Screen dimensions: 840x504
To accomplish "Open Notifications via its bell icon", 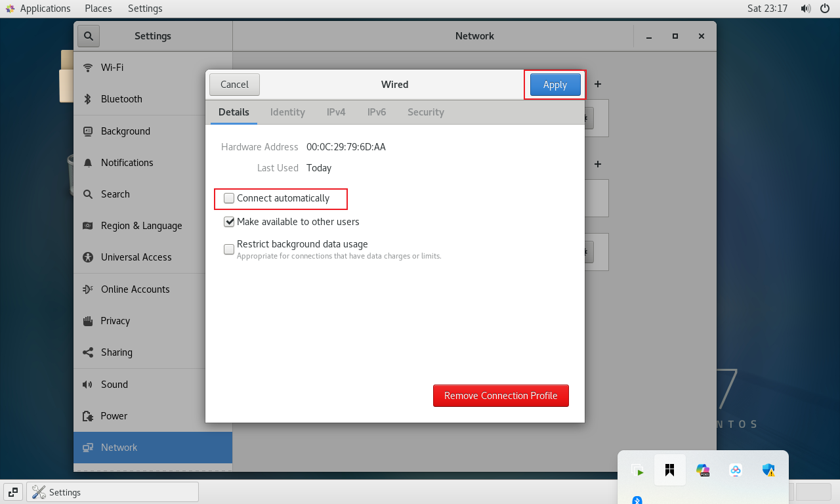I will coord(88,163).
